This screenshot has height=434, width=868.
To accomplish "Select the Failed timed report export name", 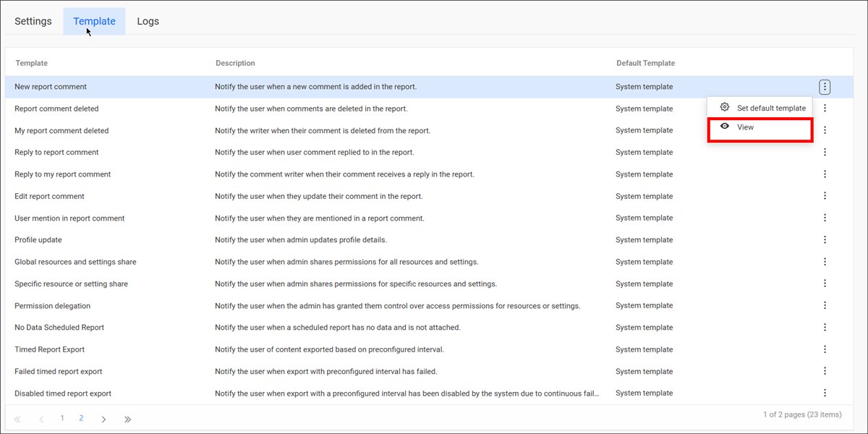I will coord(59,372).
